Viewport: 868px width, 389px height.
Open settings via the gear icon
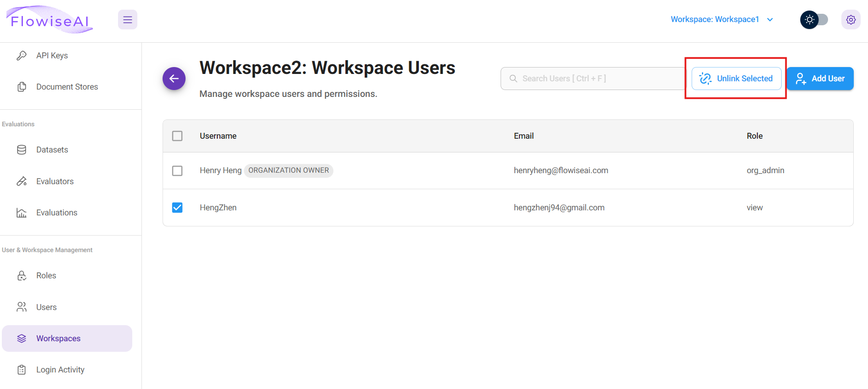point(851,20)
